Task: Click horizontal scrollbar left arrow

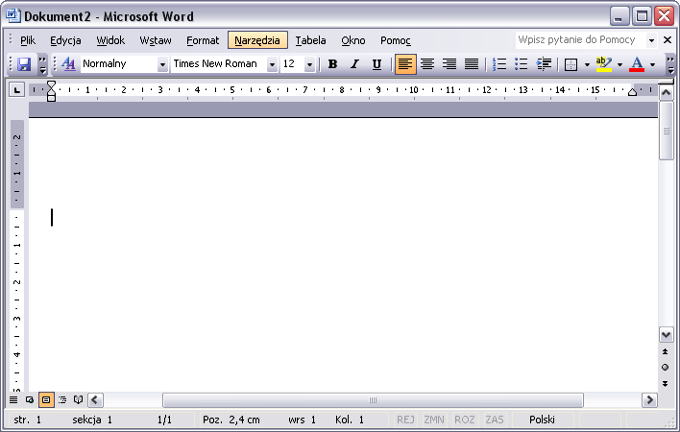Action: (95, 400)
